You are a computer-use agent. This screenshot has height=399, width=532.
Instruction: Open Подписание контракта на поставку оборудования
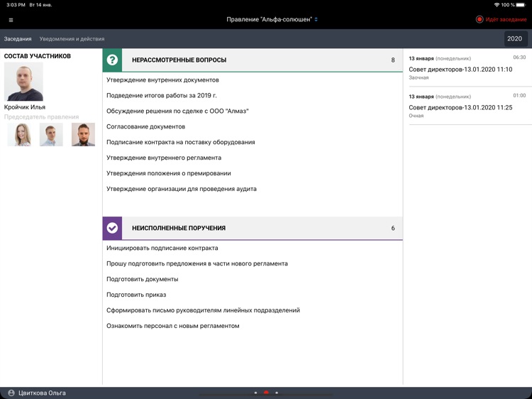pyautogui.click(x=180, y=142)
